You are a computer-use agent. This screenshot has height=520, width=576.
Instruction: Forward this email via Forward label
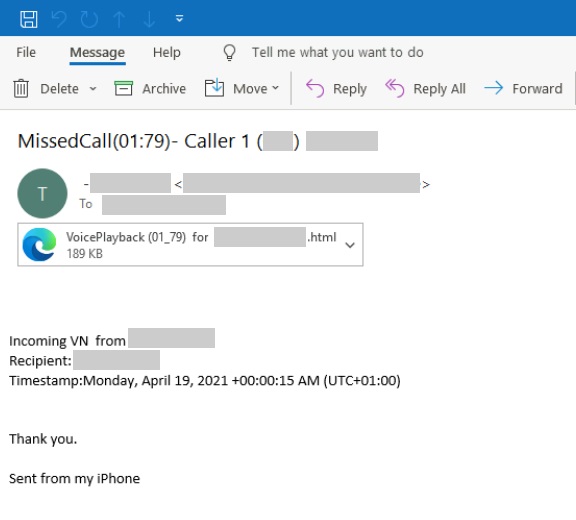[537, 89]
